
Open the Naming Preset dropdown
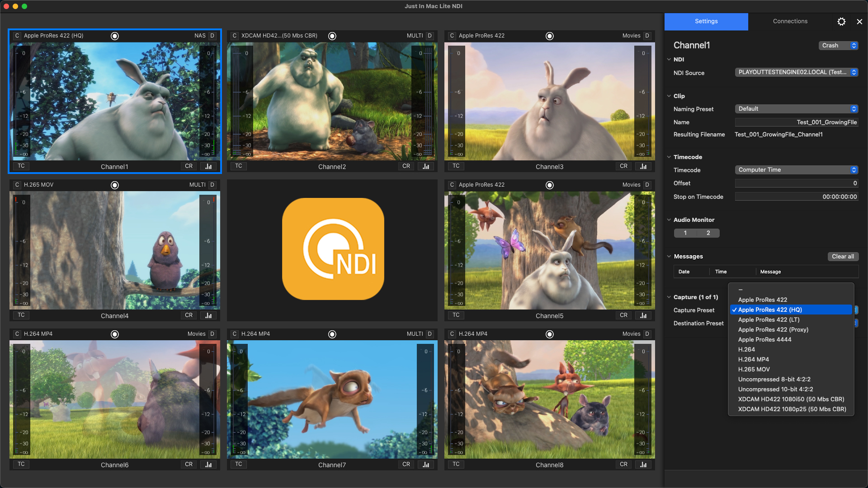click(797, 109)
